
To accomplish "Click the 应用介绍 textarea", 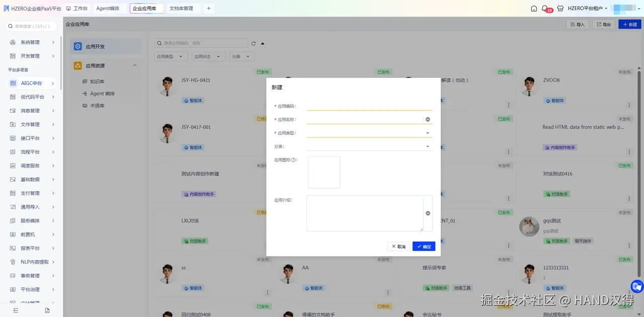I will [x=365, y=213].
